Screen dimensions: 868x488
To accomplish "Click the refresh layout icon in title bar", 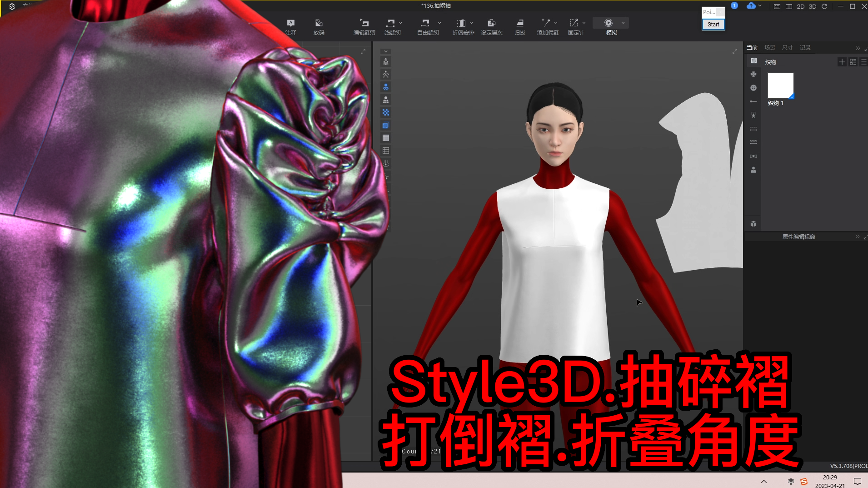I will pyautogui.click(x=824, y=6).
